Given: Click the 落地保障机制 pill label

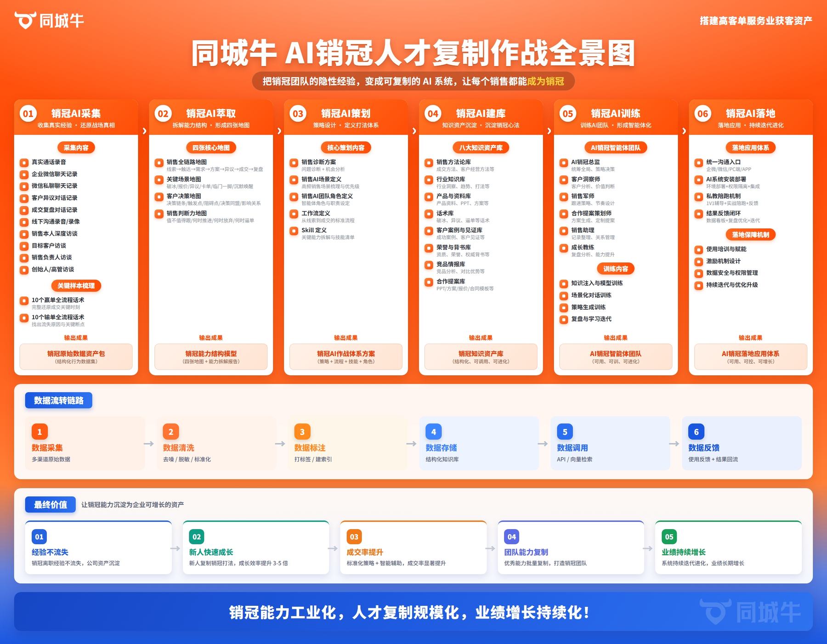Looking at the screenshot, I should click(751, 235).
